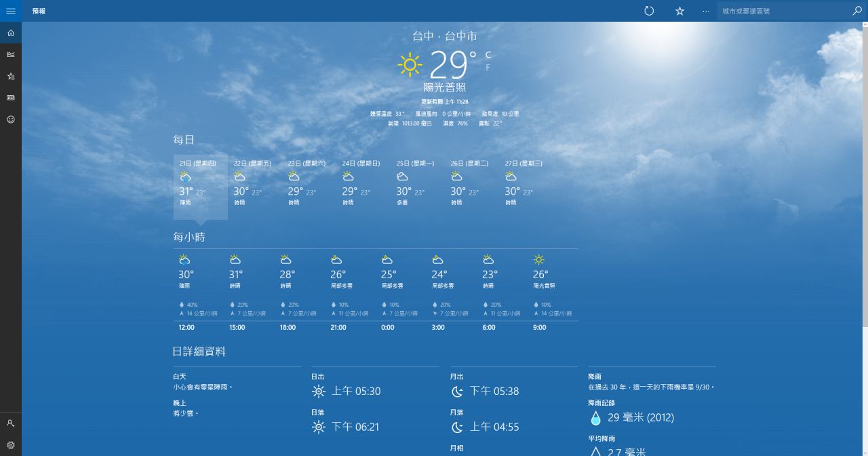Select the 23日 (星期六) daily forecast
Viewport: 868px width, 456px height.
tap(309, 187)
